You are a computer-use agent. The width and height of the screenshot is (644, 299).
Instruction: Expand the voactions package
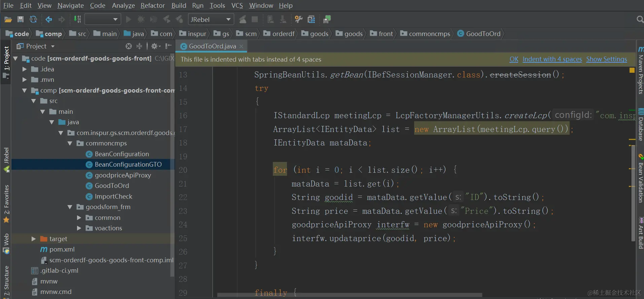tap(79, 228)
